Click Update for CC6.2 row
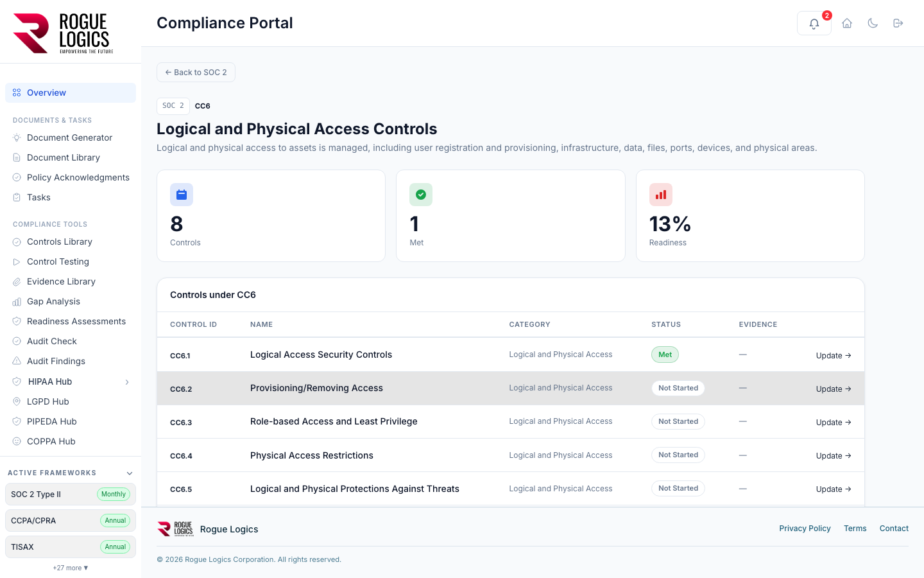Viewport: 924px width, 578px height. coord(834,389)
